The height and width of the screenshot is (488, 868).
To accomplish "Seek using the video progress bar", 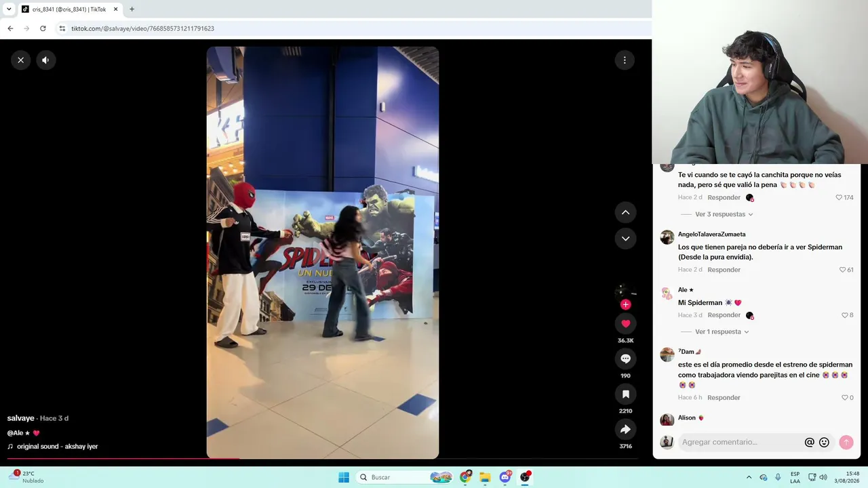I will tap(323, 459).
